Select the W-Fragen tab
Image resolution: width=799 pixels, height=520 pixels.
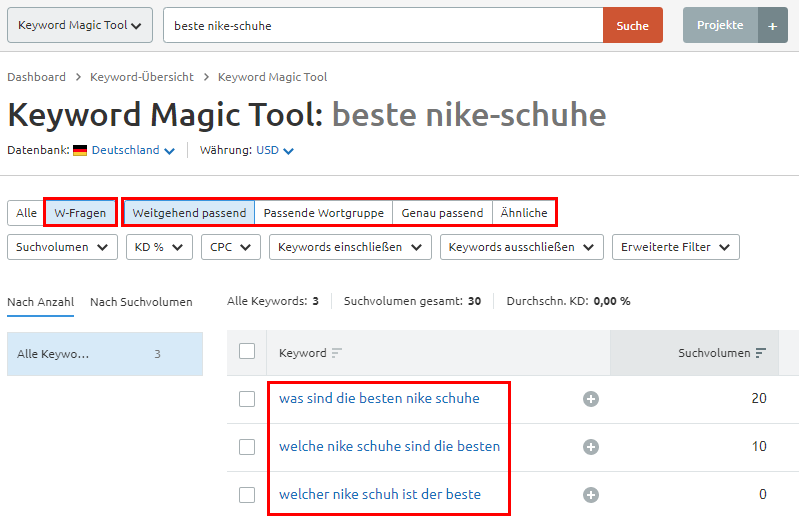pyautogui.click(x=81, y=213)
